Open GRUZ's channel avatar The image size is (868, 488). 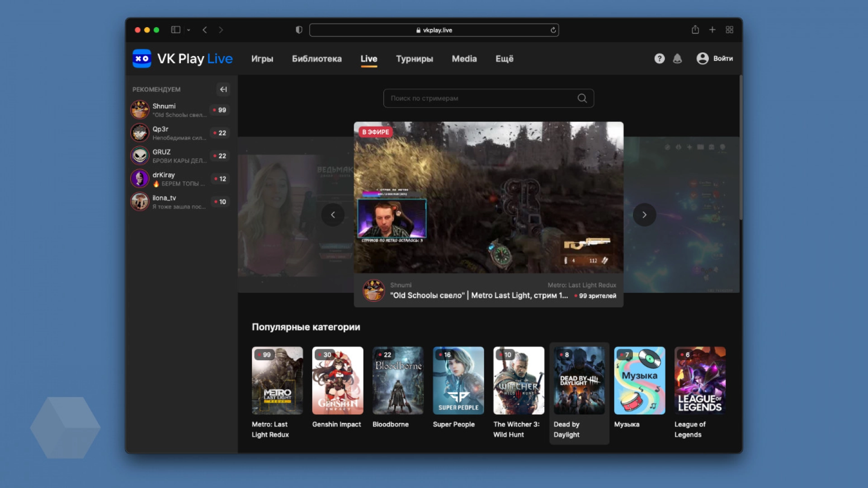tap(140, 155)
